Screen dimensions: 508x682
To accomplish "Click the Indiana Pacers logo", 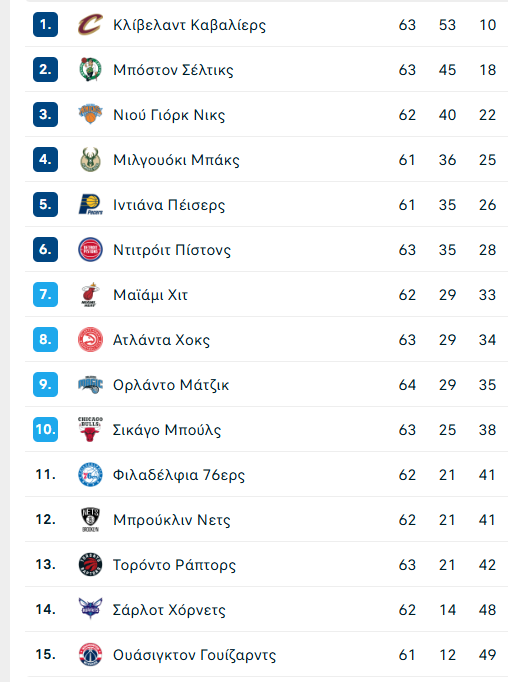I will point(90,204).
